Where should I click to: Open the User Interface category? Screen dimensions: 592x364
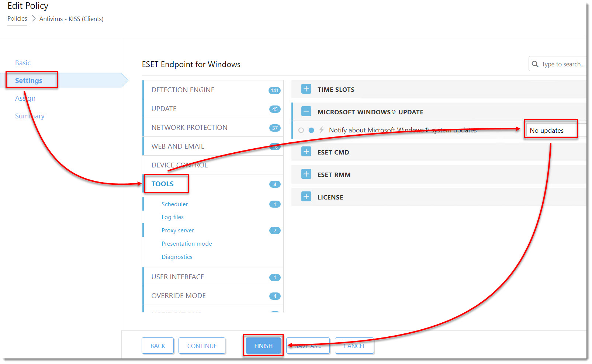pyautogui.click(x=213, y=277)
